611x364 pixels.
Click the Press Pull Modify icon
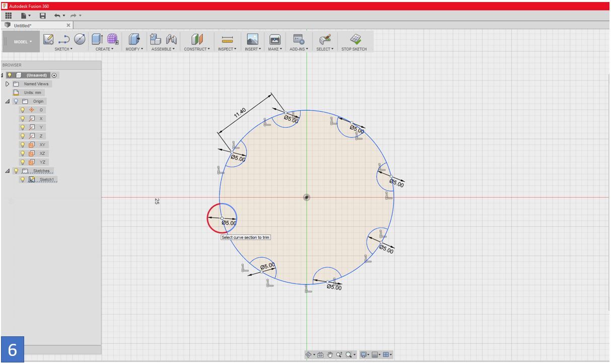point(134,39)
